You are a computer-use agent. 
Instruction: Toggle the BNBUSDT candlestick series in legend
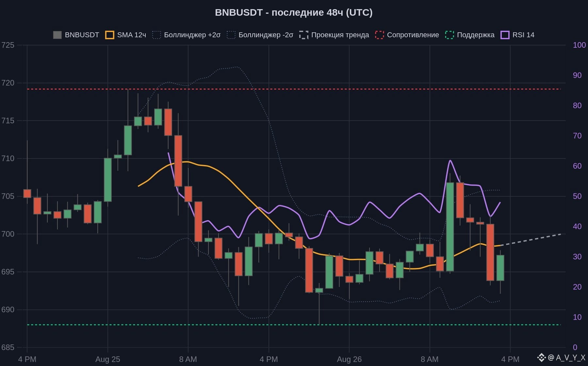[76, 35]
